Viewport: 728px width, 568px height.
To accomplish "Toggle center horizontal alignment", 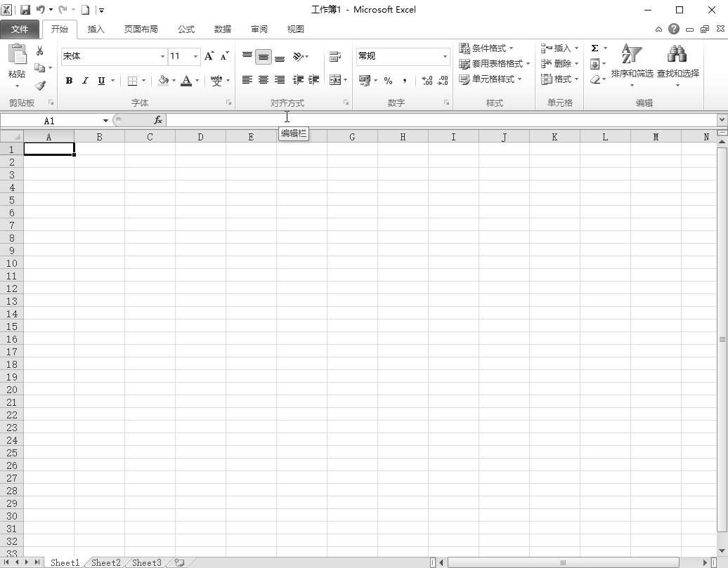I will click(x=264, y=80).
